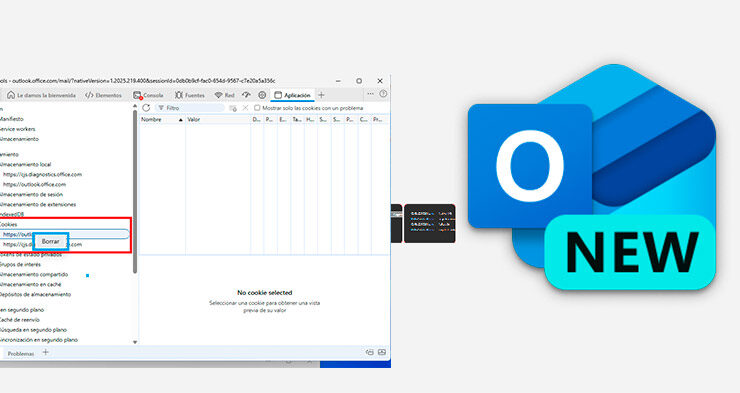Click the sidebar vertical scrollbar thumb
The height and width of the screenshot is (393, 740).
135,191
